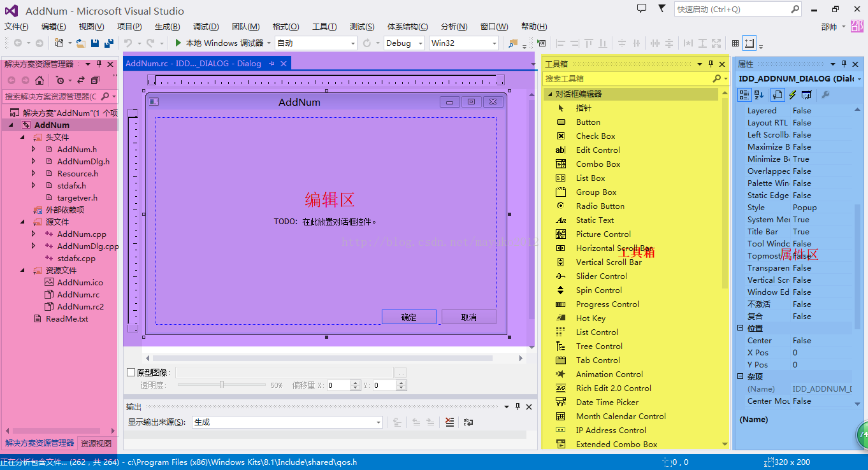Screen dimensions: 868x470
Task: Select ReadMe.txt in Solution Explorer
Action: point(67,318)
